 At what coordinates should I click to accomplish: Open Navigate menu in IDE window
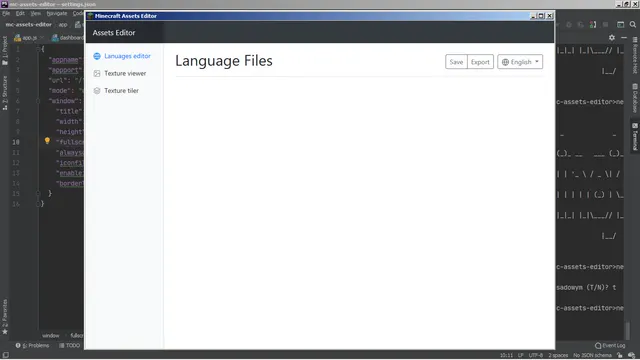click(57, 13)
